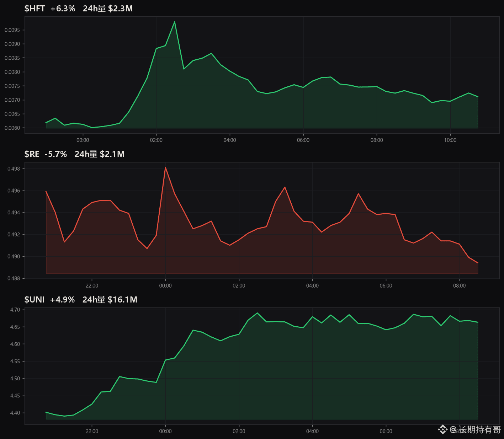Click the 22:00 time label on $RE chart
Image resolution: width=504 pixels, height=439 pixels.
(x=92, y=286)
